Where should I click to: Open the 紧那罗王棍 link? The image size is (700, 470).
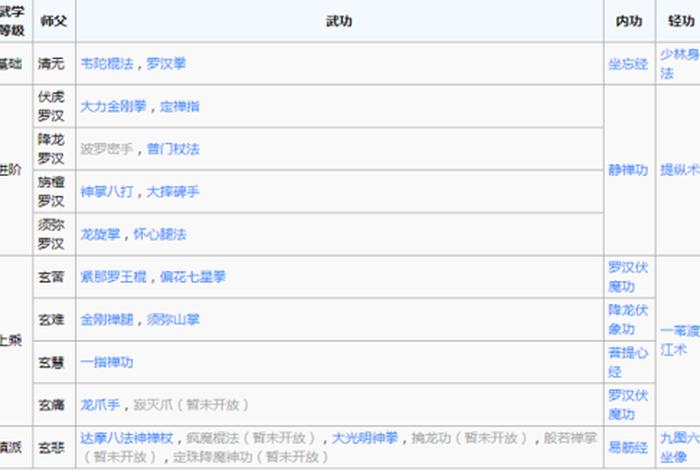[x=113, y=277]
